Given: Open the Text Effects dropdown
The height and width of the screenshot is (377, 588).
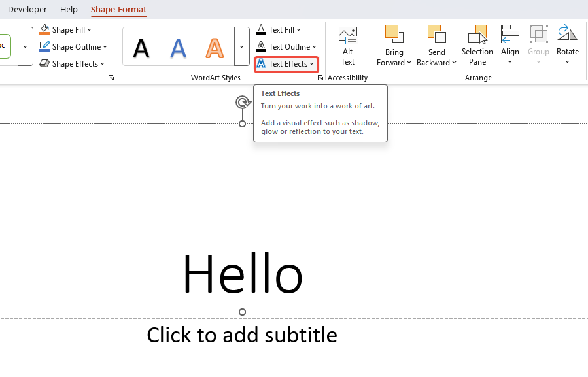Looking at the screenshot, I should 286,63.
